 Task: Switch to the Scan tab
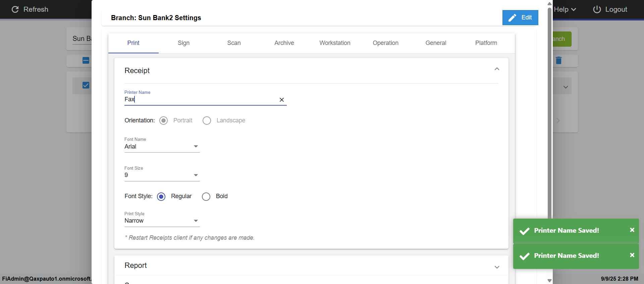(234, 43)
